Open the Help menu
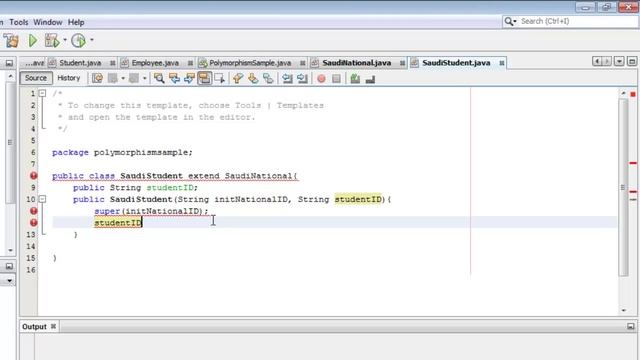 (x=76, y=22)
